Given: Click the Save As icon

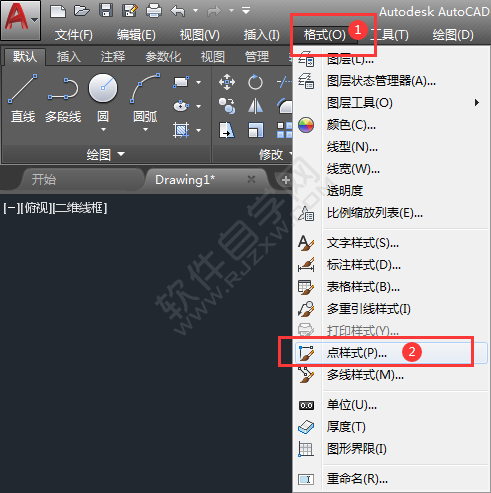Looking at the screenshot, I should click(x=130, y=11).
